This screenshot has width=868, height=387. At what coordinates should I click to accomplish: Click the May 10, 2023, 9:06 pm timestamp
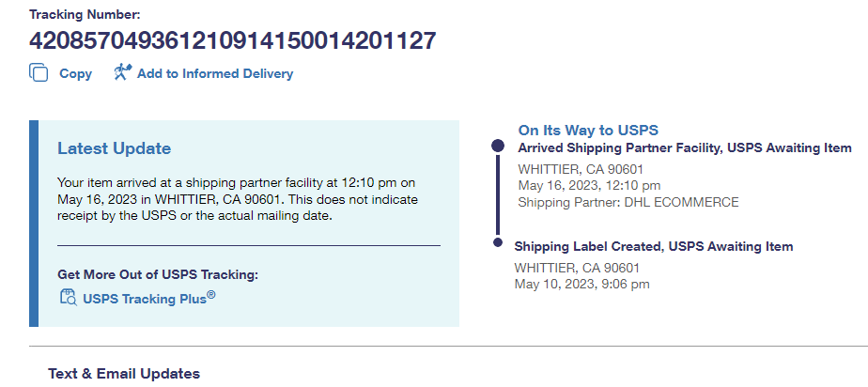point(581,284)
